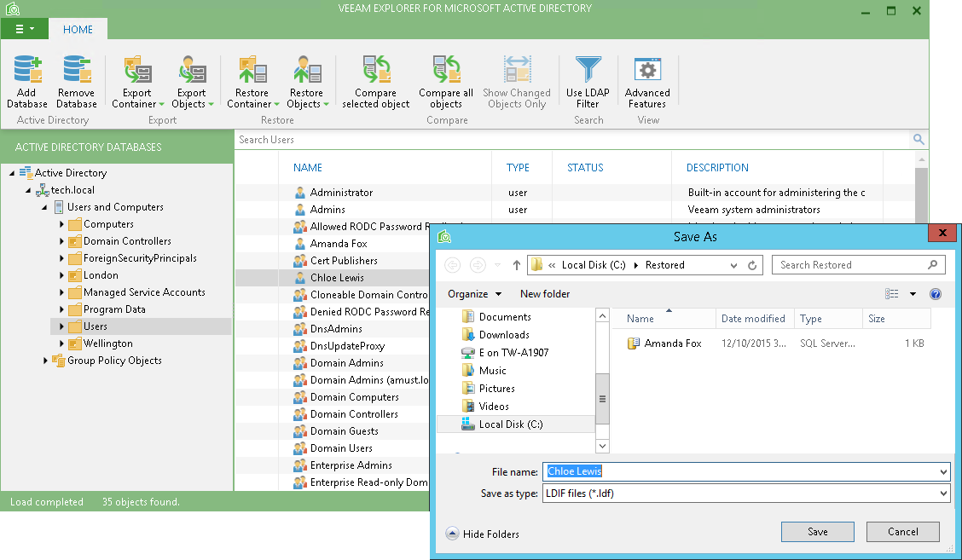
Task: Open the address bar previous locations dropdown
Action: [x=733, y=265]
